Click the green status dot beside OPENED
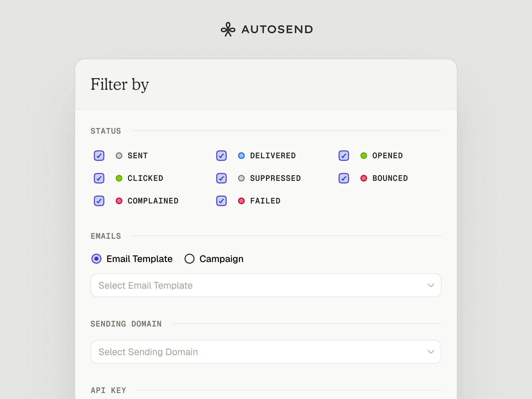Viewport: 532px width, 399px height. point(364,156)
